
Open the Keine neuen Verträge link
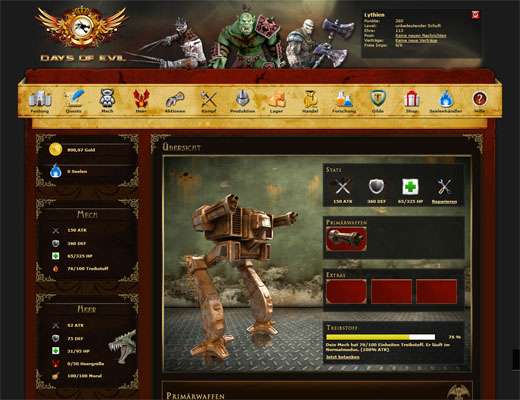(416, 40)
